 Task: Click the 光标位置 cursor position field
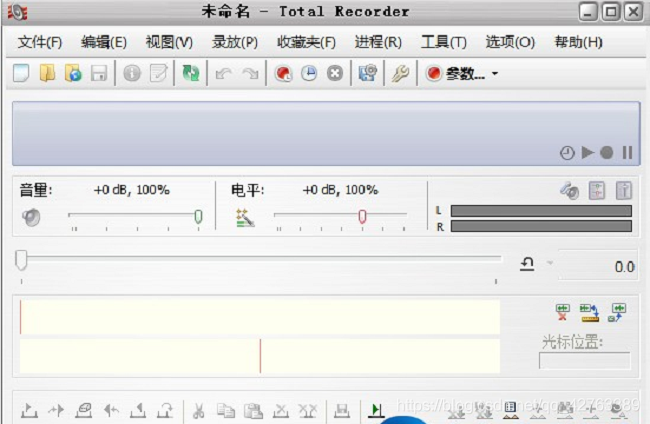[585, 361]
